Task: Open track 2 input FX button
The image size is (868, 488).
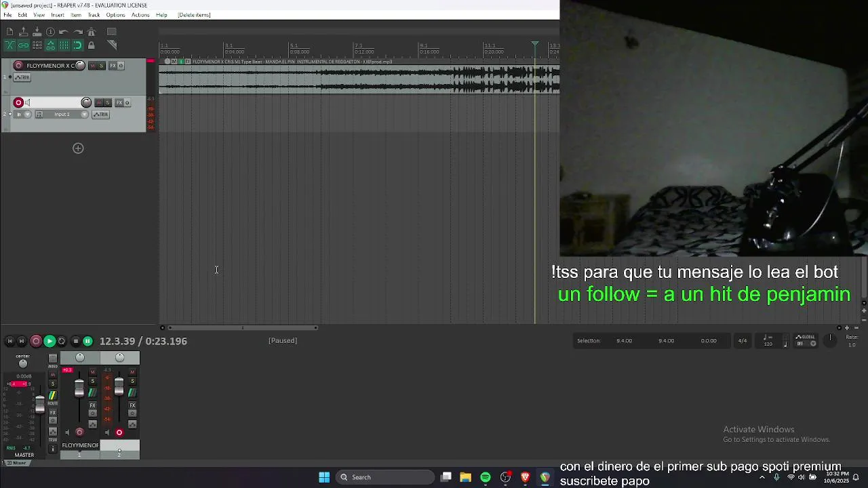Action: (x=39, y=114)
